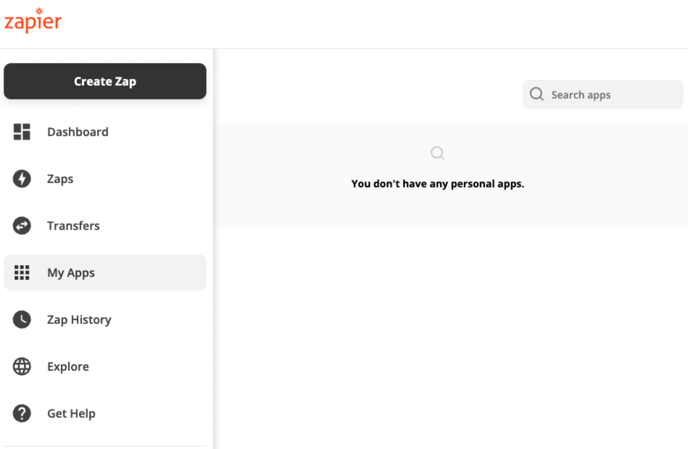This screenshot has width=688, height=449.
Task: View Zap History from the sidebar
Action: (x=105, y=320)
